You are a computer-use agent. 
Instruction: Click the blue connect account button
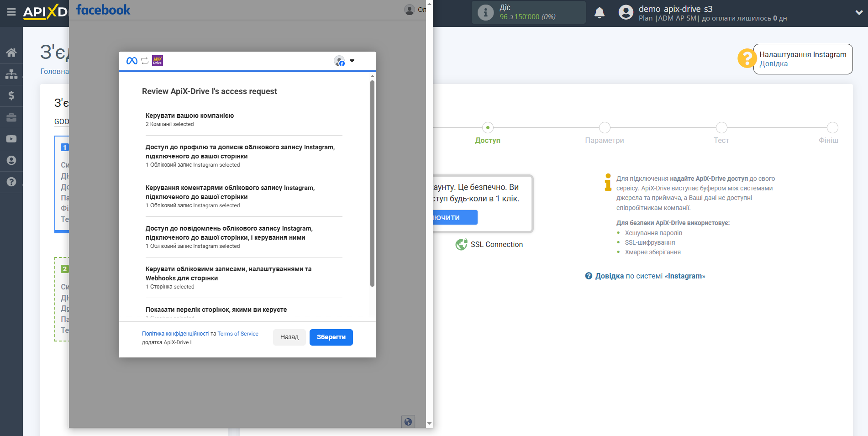(x=455, y=217)
